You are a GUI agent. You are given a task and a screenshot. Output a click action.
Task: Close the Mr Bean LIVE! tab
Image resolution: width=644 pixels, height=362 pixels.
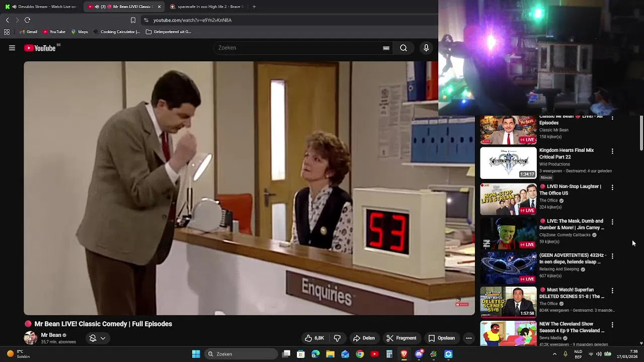click(x=159, y=7)
